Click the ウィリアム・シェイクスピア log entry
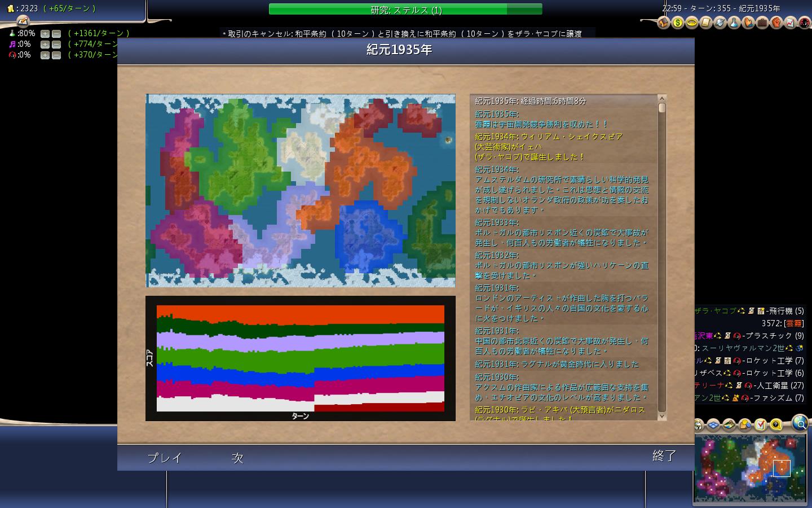Screen dimensions: 812x508 click(564, 147)
